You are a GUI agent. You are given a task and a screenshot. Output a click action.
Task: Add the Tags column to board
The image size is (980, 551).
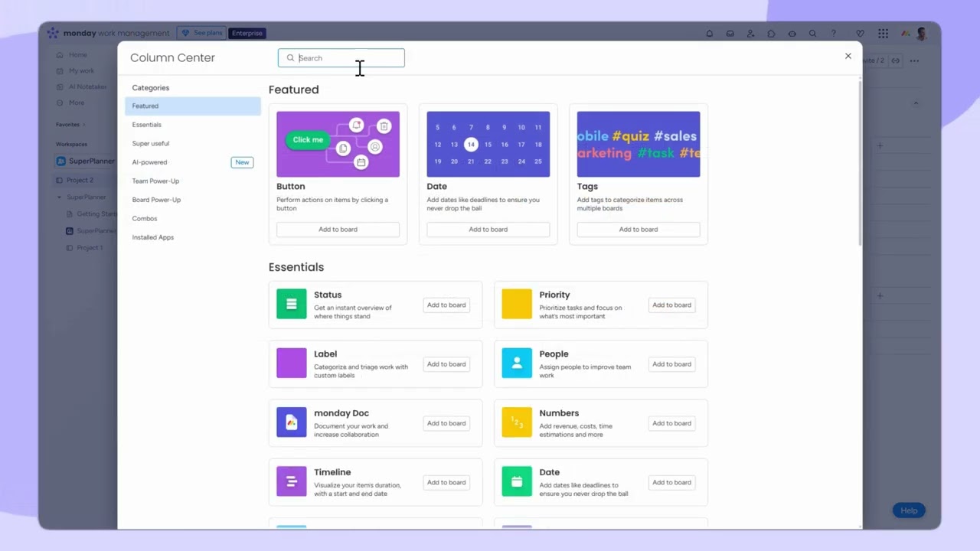pyautogui.click(x=639, y=230)
